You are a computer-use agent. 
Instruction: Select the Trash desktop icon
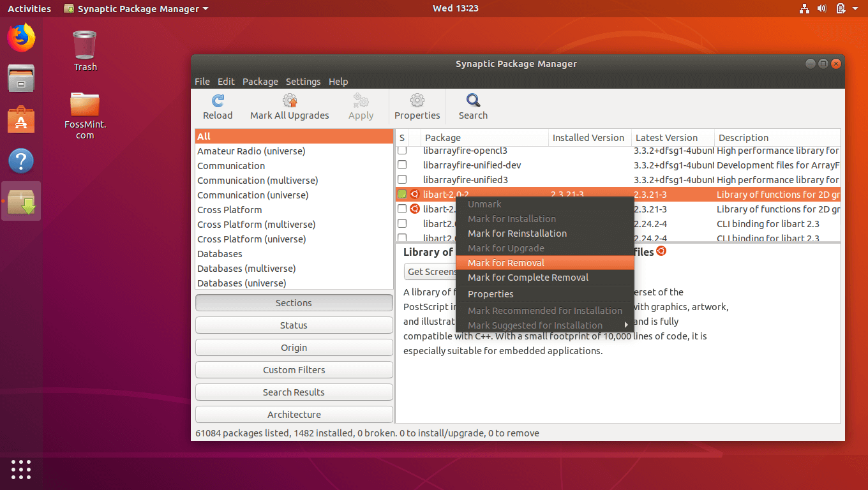pos(85,51)
